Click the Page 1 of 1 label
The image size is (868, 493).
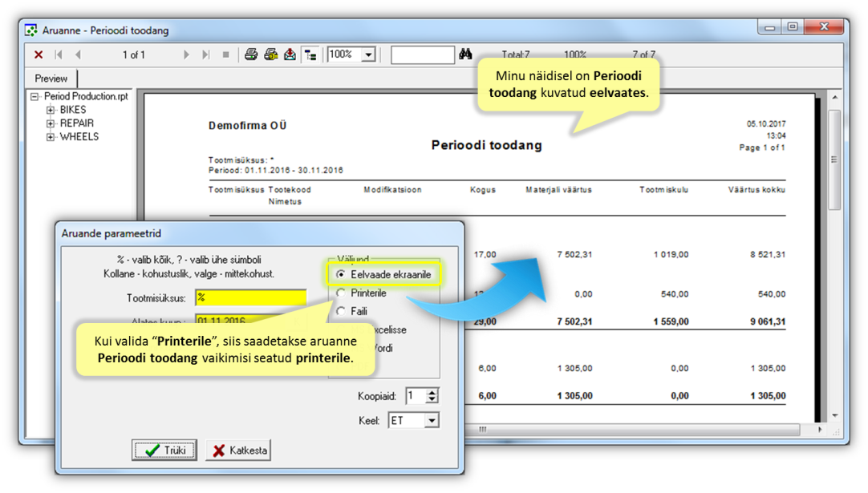tap(762, 147)
